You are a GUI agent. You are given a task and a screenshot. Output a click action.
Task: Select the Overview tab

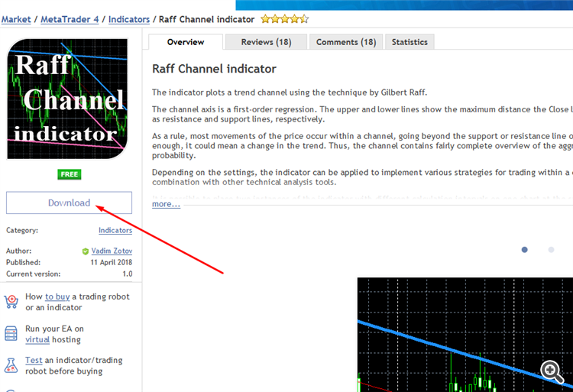[x=186, y=42]
